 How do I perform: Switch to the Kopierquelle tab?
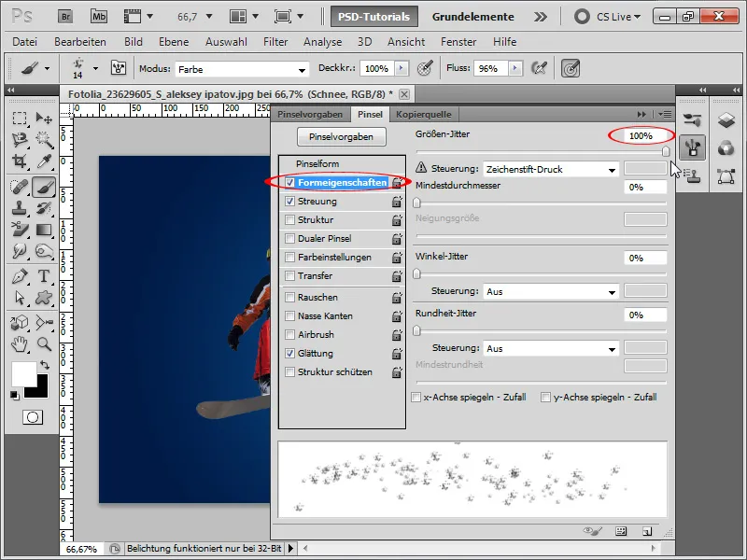pyautogui.click(x=424, y=114)
